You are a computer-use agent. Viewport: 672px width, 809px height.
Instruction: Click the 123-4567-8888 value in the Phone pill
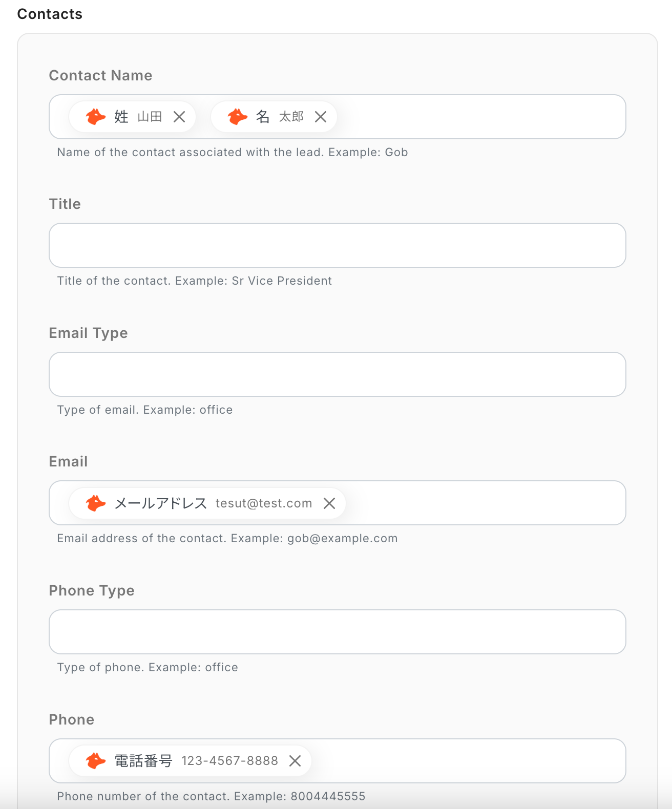click(229, 761)
